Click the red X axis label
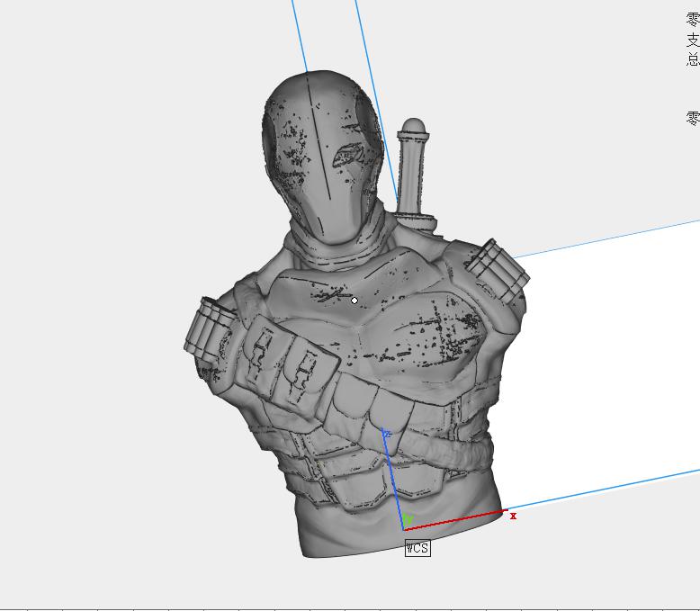Screen dimensions: 700x611 (513, 517)
